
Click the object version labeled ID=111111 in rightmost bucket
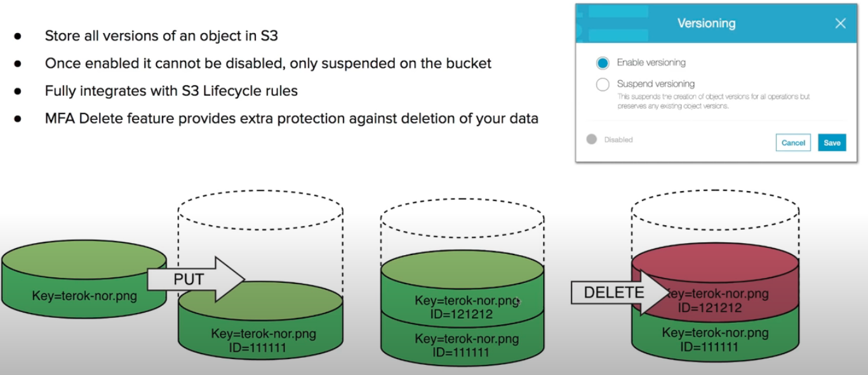point(716,339)
